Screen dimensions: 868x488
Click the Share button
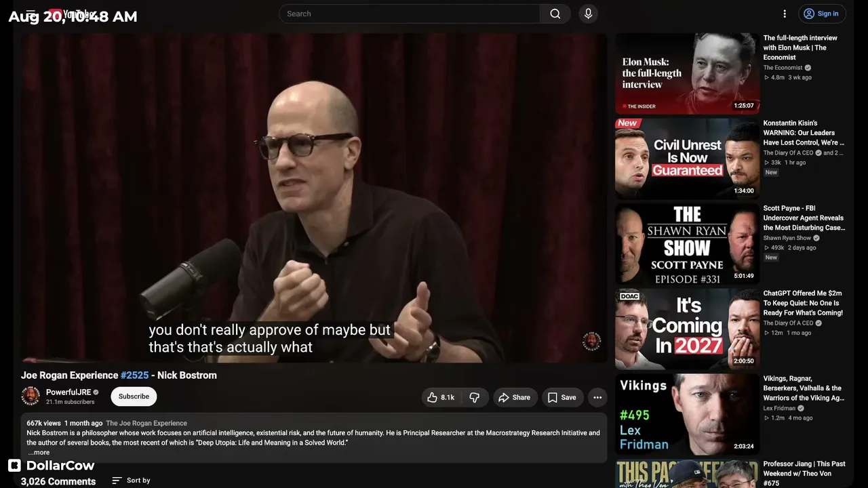(x=515, y=398)
